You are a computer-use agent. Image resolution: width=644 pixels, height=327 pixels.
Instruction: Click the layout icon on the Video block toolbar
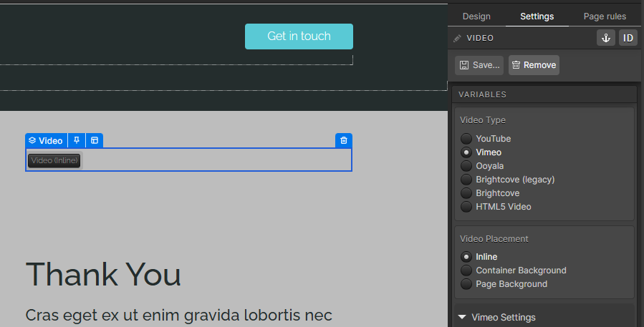coord(94,141)
